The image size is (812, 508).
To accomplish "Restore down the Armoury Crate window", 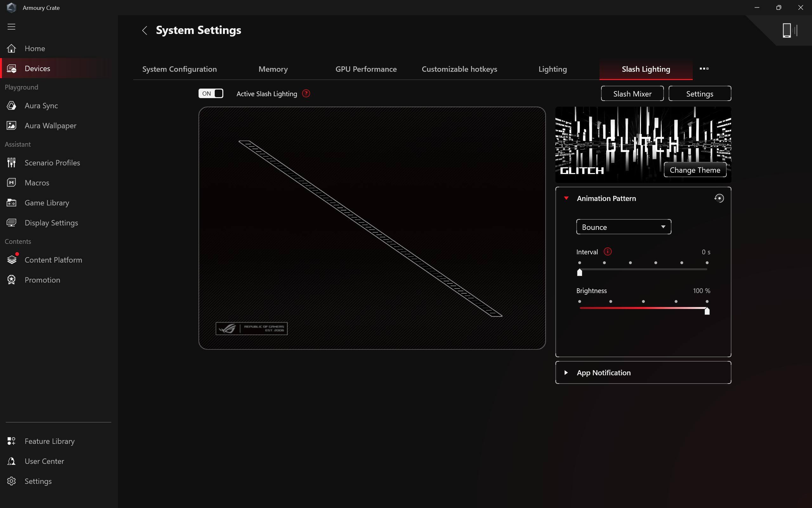I will tap(779, 7).
